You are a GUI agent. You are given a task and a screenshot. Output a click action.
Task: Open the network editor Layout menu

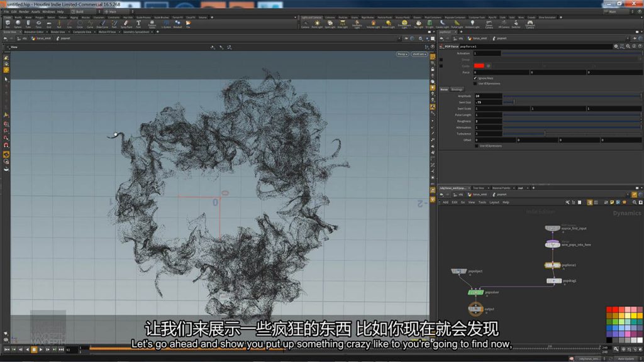click(494, 202)
